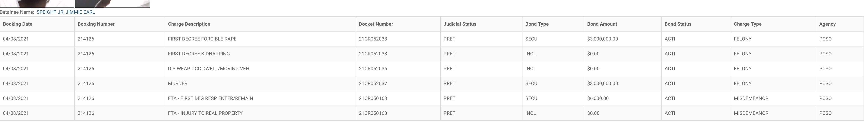
Task: Open the detainee name link
Action: tap(66, 12)
